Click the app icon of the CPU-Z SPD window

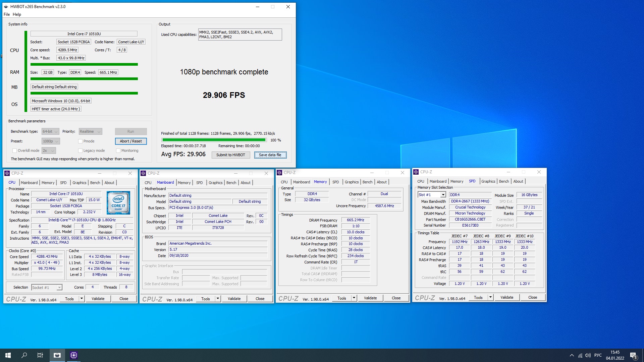[416, 172]
